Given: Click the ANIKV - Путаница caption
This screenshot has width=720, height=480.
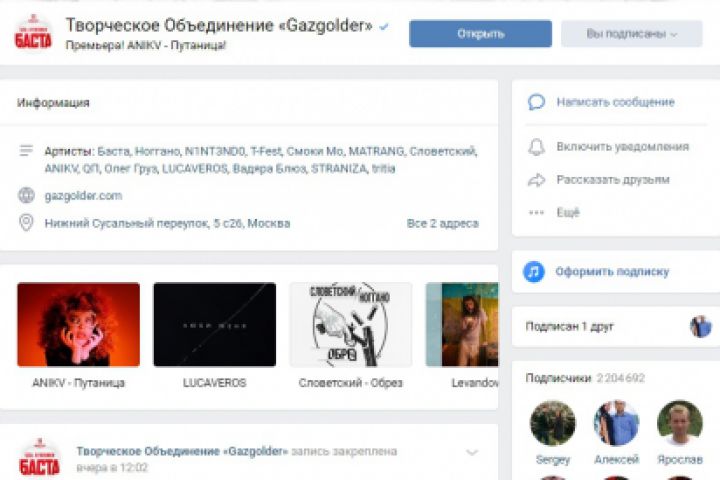Looking at the screenshot, I should 79,383.
